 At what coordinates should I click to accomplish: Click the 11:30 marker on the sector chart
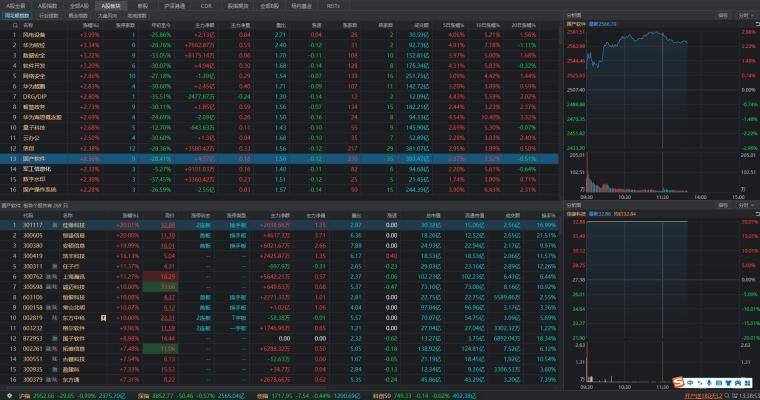click(663, 197)
